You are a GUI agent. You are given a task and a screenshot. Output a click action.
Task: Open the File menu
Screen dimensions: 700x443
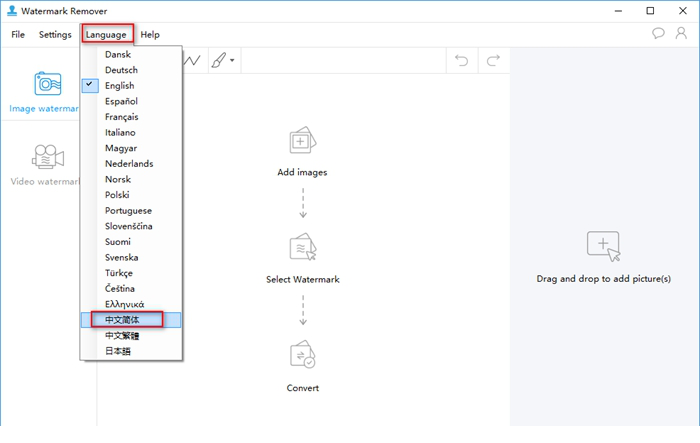[18, 35]
